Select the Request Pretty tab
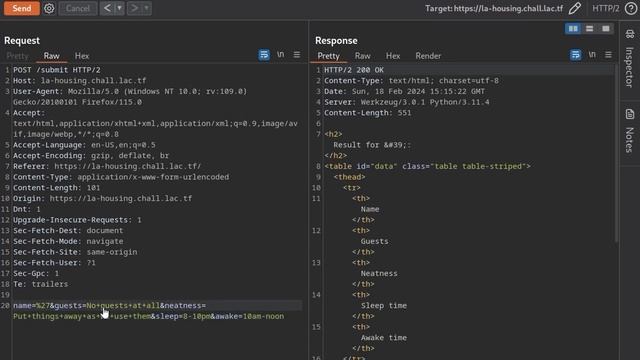The height and width of the screenshot is (360, 640). click(x=18, y=56)
